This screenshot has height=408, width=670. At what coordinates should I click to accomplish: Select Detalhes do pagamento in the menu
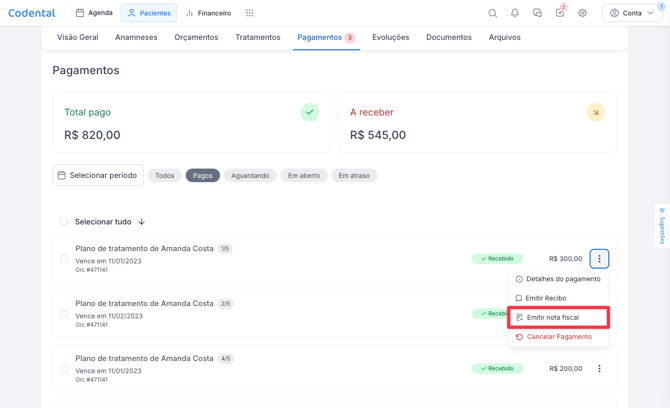coord(558,279)
